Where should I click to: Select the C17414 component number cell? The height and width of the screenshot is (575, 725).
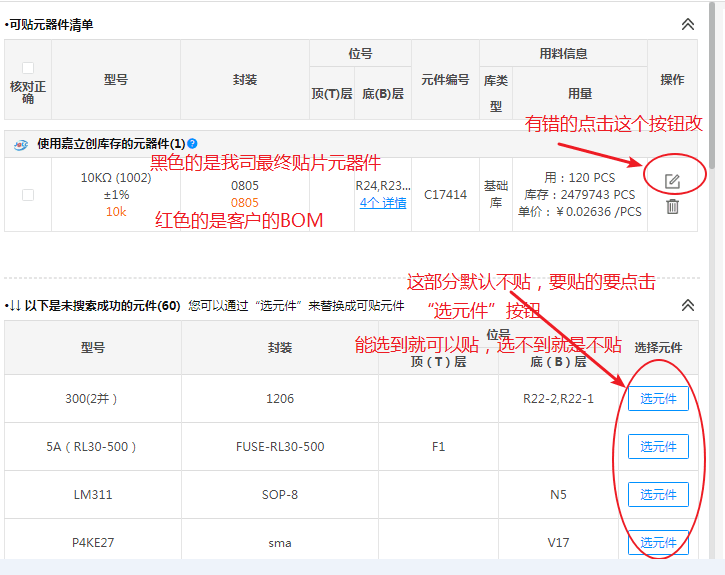point(445,195)
